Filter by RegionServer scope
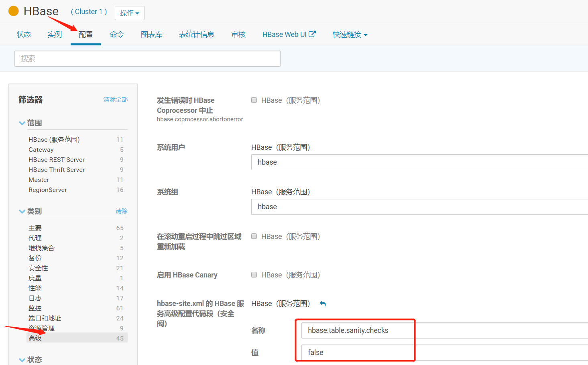Viewport: 588px width, 365px height. pos(48,190)
